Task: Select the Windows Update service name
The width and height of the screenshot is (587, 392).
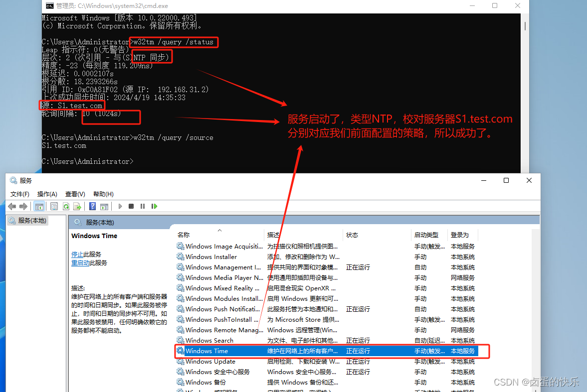Action: (210, 361)
